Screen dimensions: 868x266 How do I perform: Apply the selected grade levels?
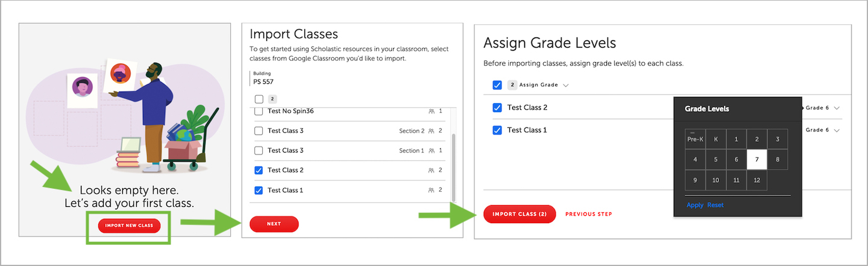(x=694, y=205)
